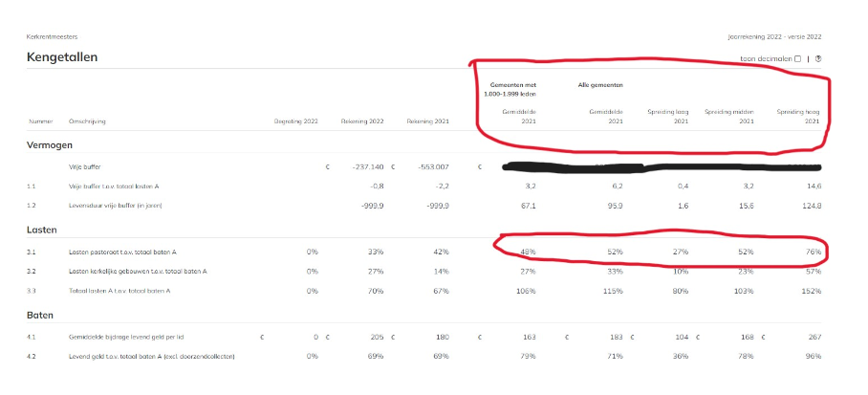Enable the 'toon decimalen' checkbox
Image resolution: width=868 pixels, height=395 pixels.
[798, 58]
